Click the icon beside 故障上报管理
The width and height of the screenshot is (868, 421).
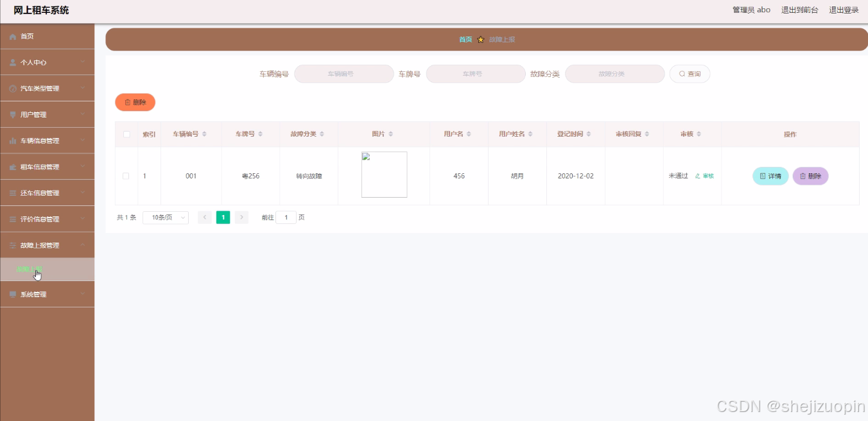13,245
